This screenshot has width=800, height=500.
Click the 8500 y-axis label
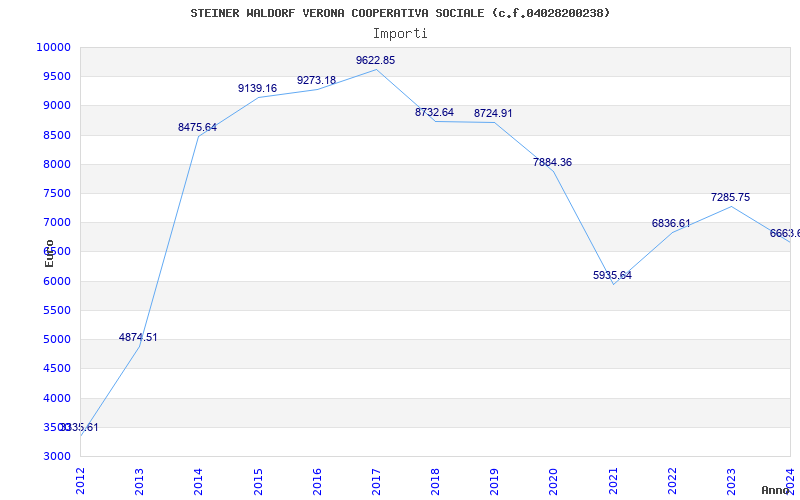coord(56,135)
